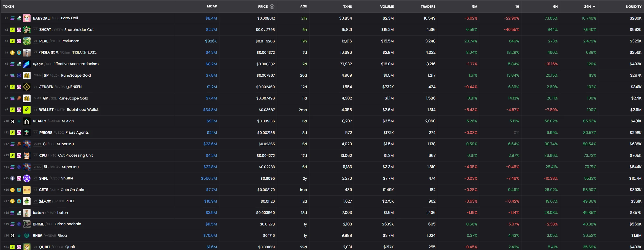Click the Robinhood chain icon in SHCAT row
This screenshot has width=644, height=250.
coord(12,30)
